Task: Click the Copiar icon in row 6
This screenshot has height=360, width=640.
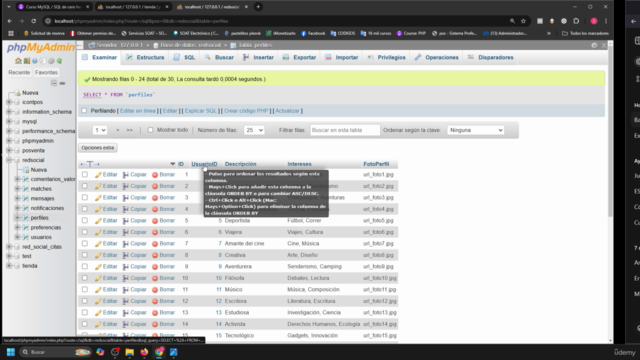Action: [126, 232]
